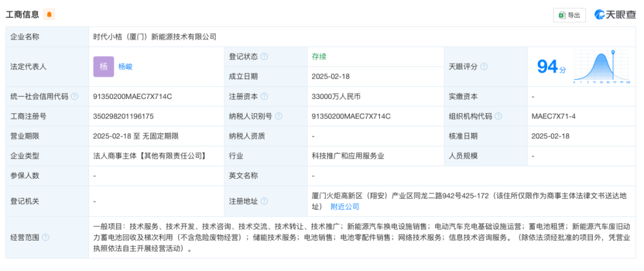
Task: Click the 行业 label cell
Action: pyautogui.click(x=266, y=156)
